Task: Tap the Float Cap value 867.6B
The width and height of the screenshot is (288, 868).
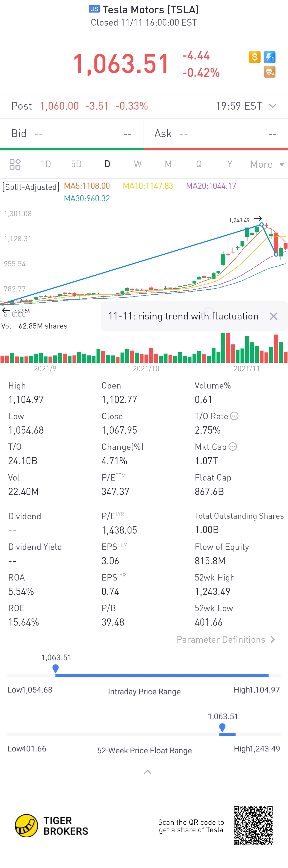Action: 209,492
